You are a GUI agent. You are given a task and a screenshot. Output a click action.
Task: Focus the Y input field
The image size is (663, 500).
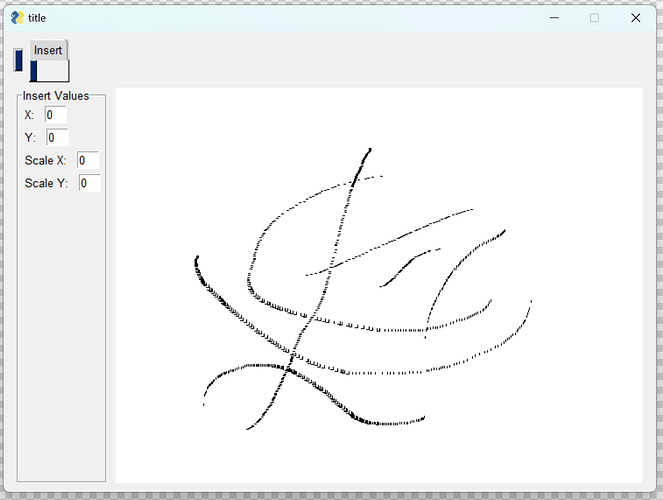(57, 138)
